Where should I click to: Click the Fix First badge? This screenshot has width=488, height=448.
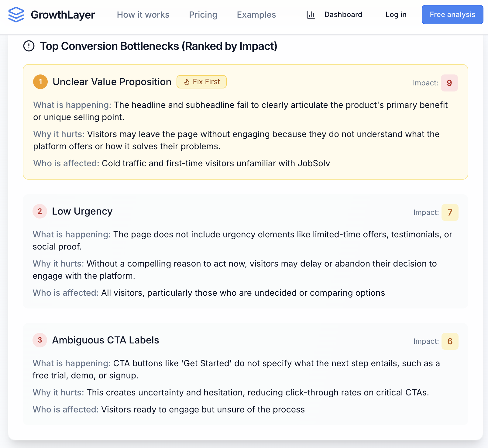201,81
